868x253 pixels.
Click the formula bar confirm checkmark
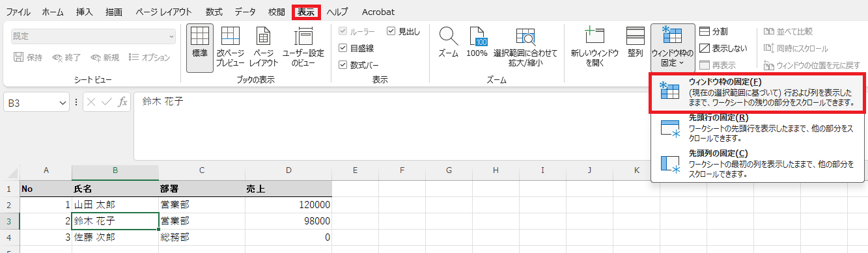click(x=107, y=102)
